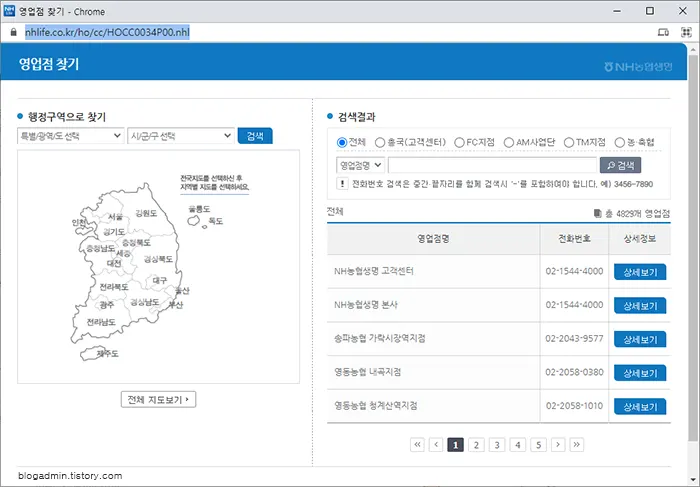Open the 특별/광역/도 선택 dropdown
This screenshot has width=700, height=487.
pos(71,136)
